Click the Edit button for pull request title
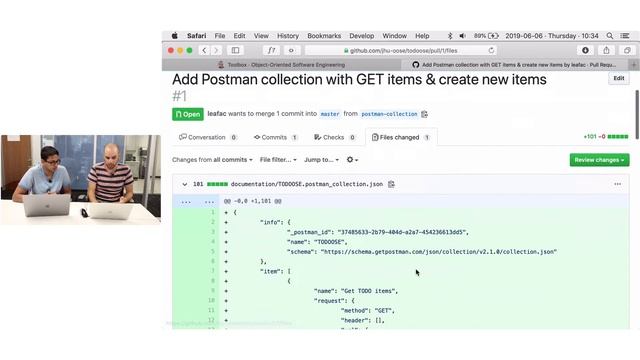The height and width of the screenshot is (360, 640). point(619,78)
